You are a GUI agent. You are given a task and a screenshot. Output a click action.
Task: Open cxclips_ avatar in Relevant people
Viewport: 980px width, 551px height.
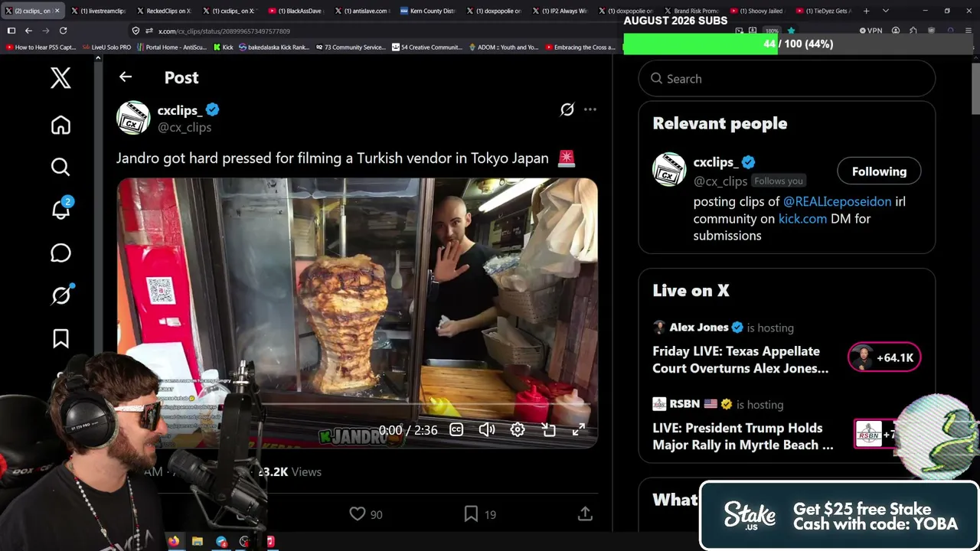tap(669, 169)
